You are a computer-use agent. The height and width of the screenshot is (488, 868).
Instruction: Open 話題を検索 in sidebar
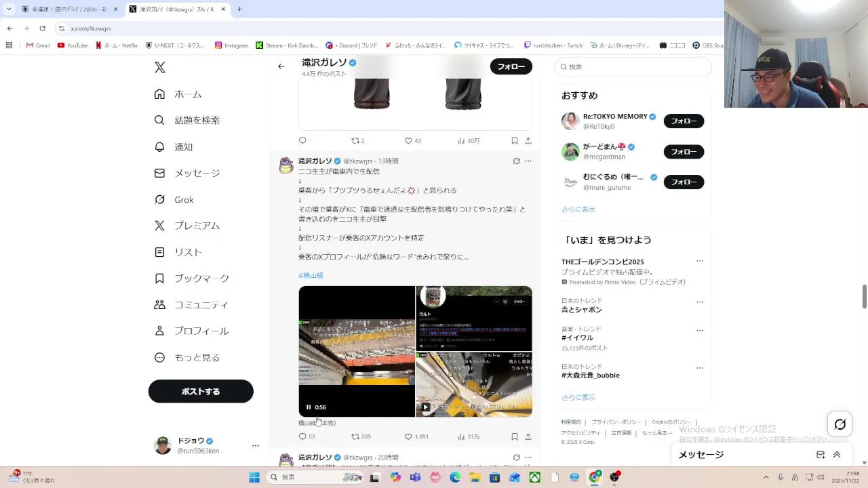click(186, 120)
